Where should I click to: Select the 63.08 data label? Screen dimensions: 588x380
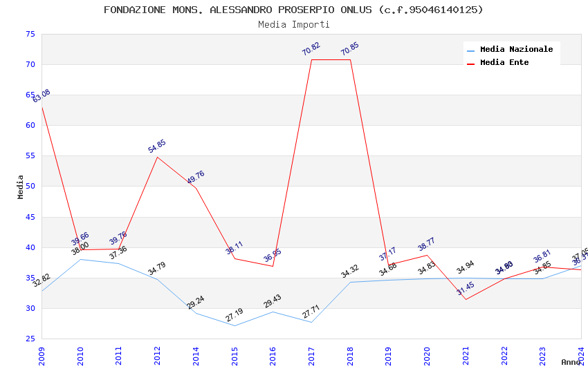point(42,96)
